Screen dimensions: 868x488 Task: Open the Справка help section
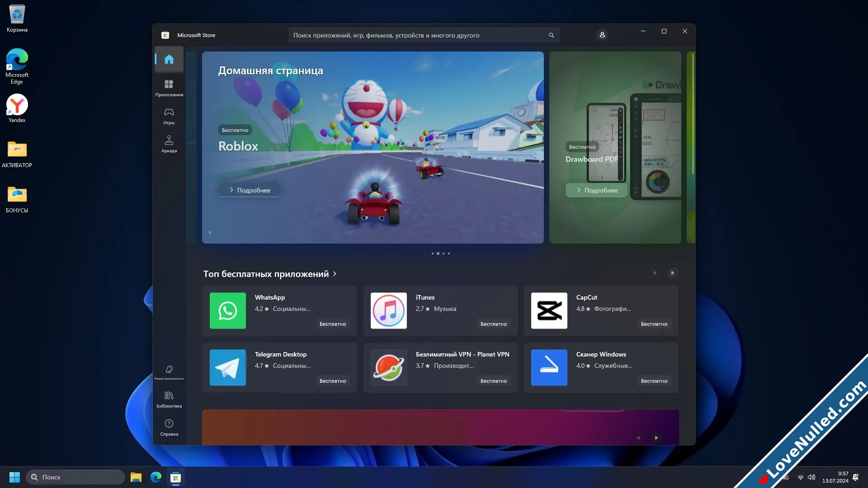[169, 427]
